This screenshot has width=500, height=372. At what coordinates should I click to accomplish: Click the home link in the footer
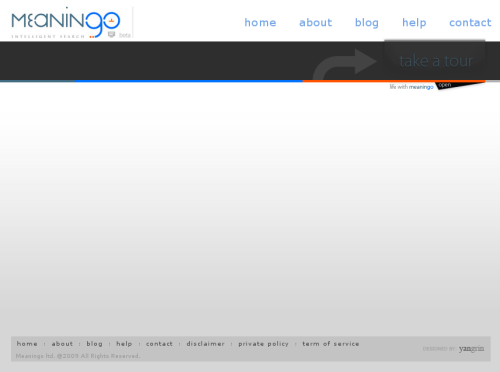point(27,344)
